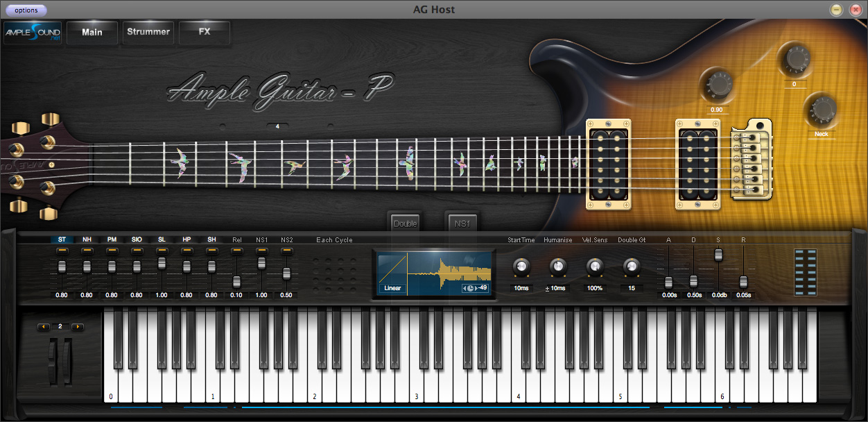The height and width of the screenshot is (422, 868).
Task: Click the AmpleSound logo
Action: (33, 33)
